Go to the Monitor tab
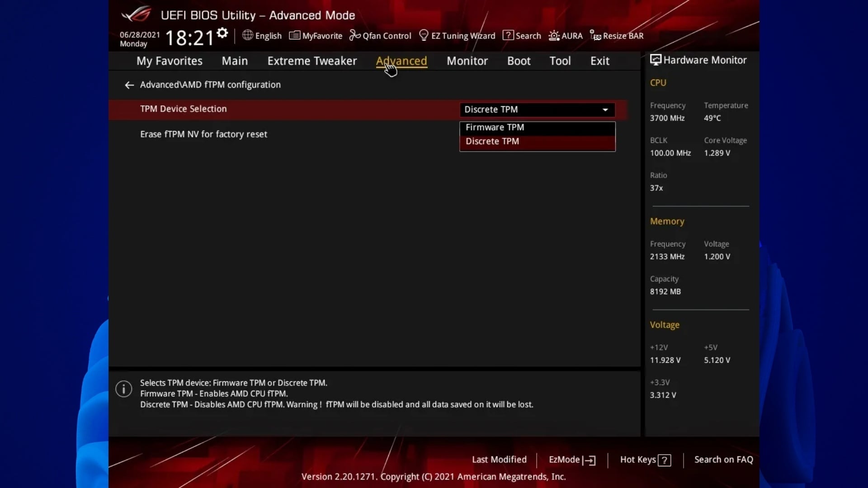Image resolution: width=868 pixels, height=488 pixels. pyautogui.click(x=467, y=61)
